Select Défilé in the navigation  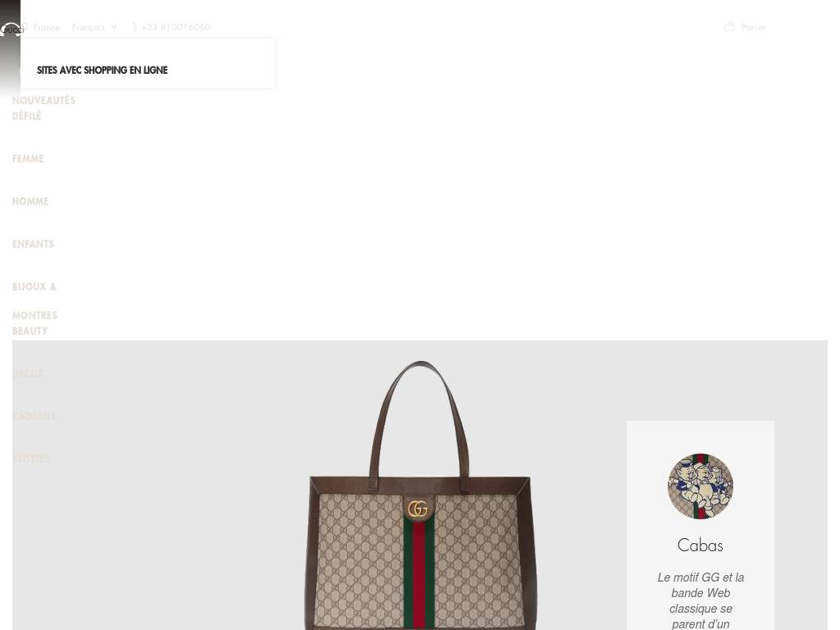27,116
